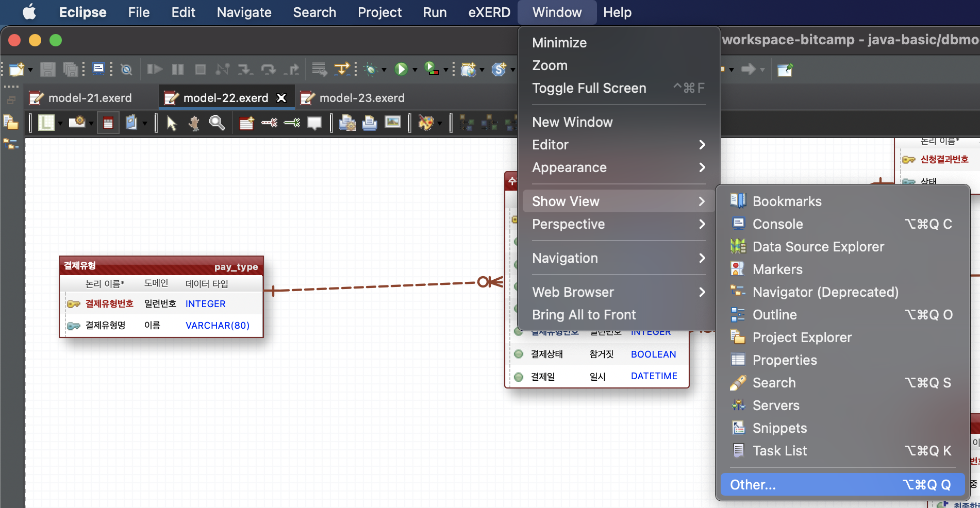The width and height of the screenshot is (980, 508).
Task: Click the Step Into icon
Action: 245,69
